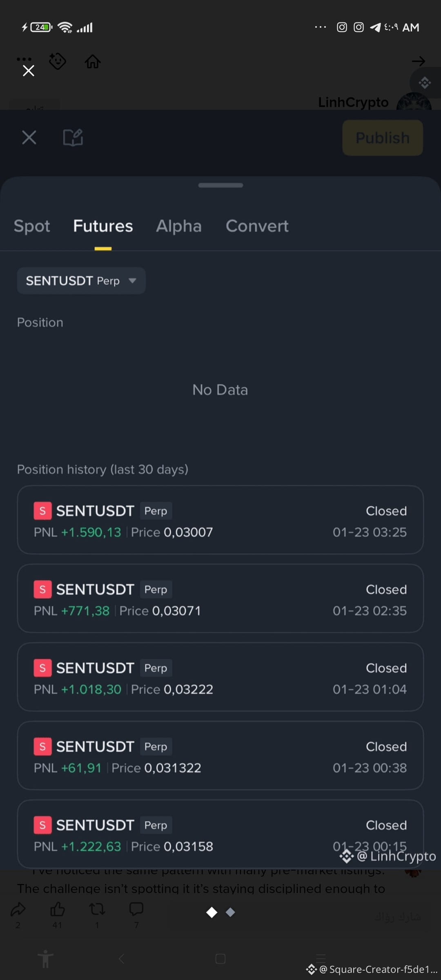Tap the home icon in top bar
This screenshot has width=441, height=980.
93,62
